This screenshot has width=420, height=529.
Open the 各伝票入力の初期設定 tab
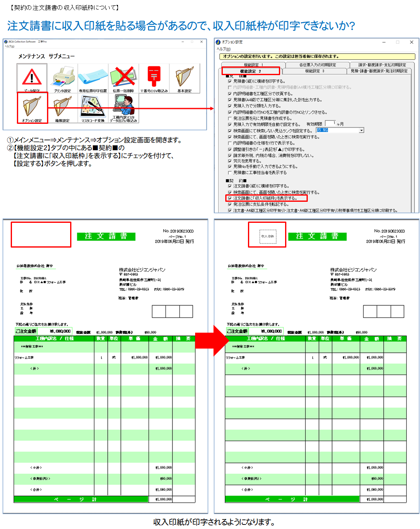pos(317,65)
